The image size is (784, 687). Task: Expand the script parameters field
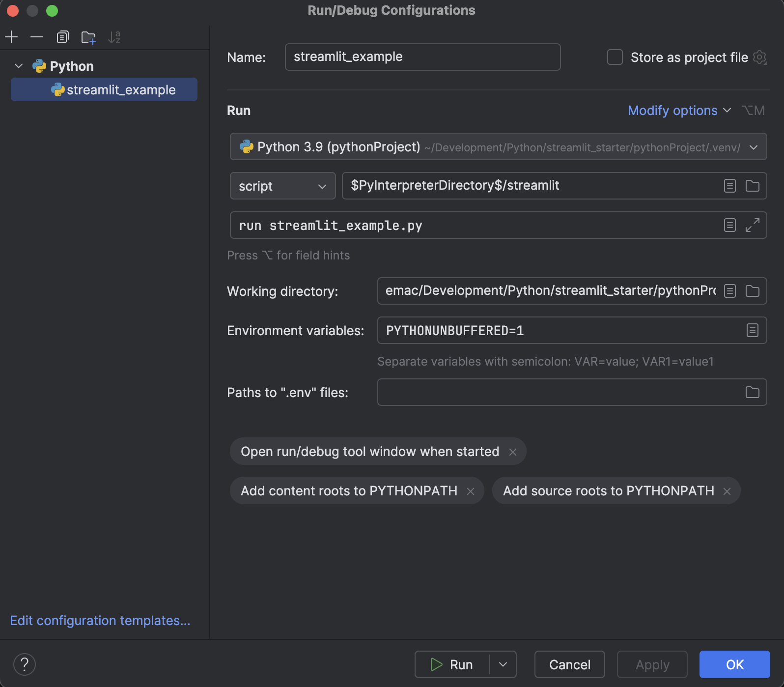coord(753,225)
